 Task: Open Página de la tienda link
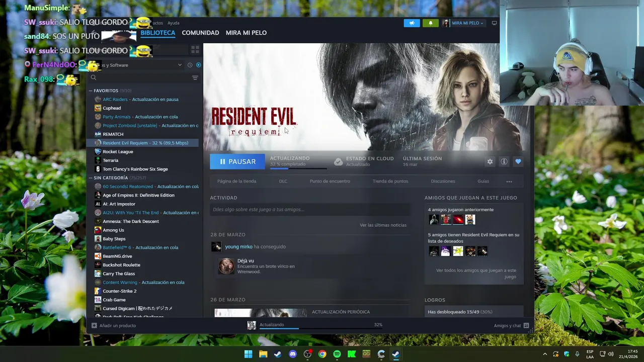(x=236, y=181)
